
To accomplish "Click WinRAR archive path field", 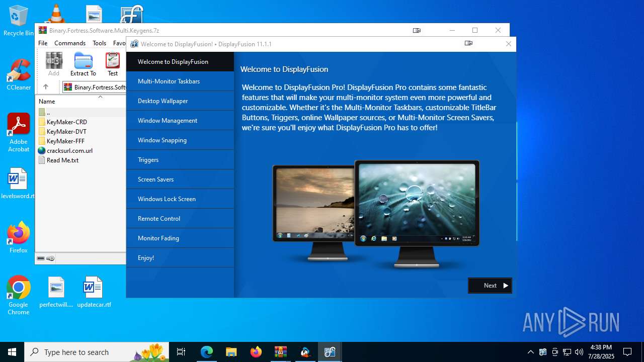I will tap(94, 87).
